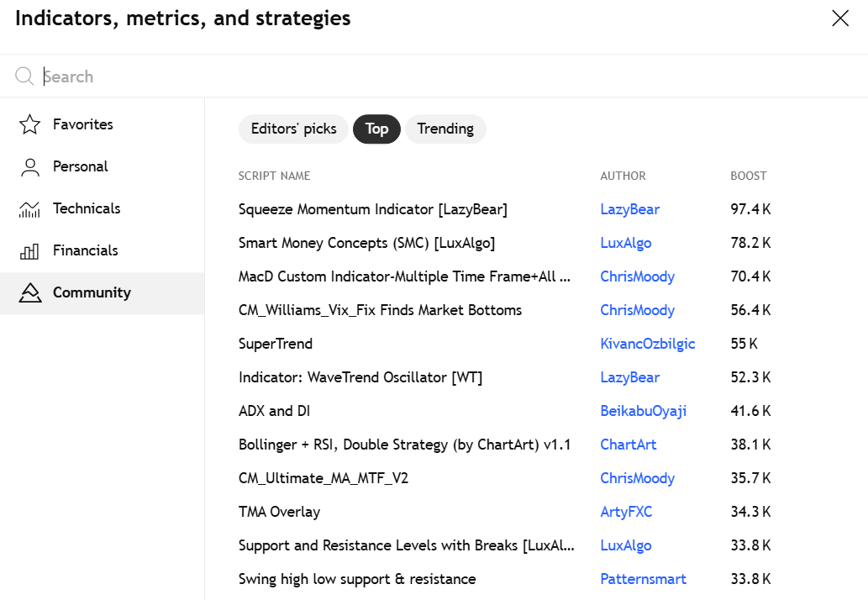868x600 pixels.
Task: Activate the Top tab
Action: 376,129
